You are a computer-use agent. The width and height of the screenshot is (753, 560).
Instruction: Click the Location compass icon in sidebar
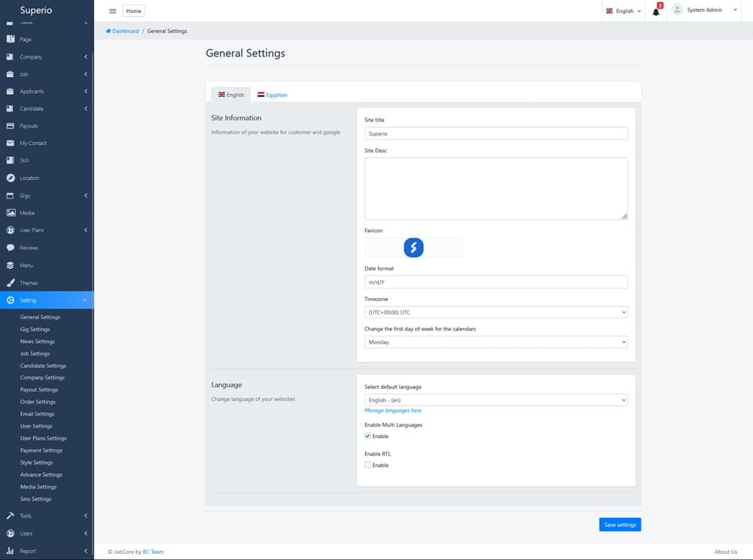click(11, 178)
